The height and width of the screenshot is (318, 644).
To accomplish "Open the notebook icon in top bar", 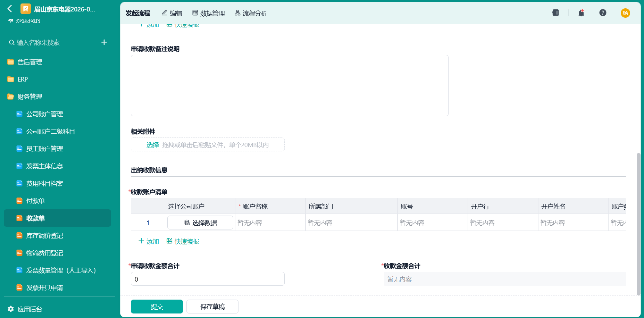I will 555,13.
